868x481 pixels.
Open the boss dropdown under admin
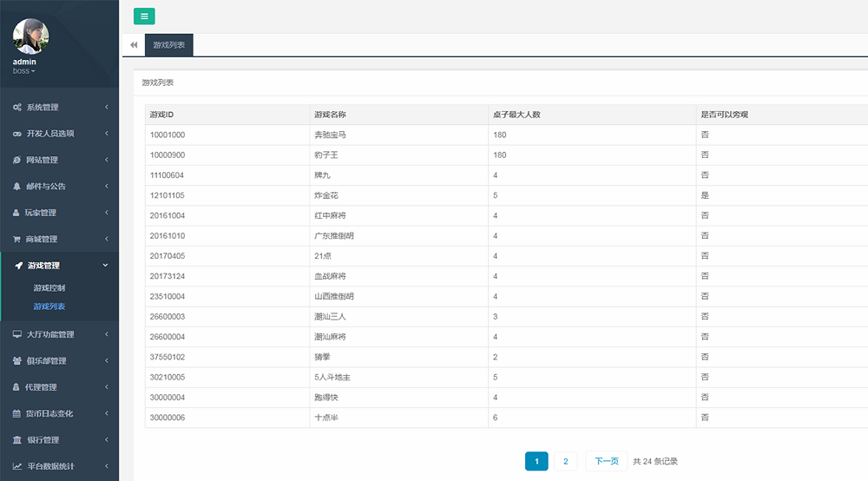24,71
